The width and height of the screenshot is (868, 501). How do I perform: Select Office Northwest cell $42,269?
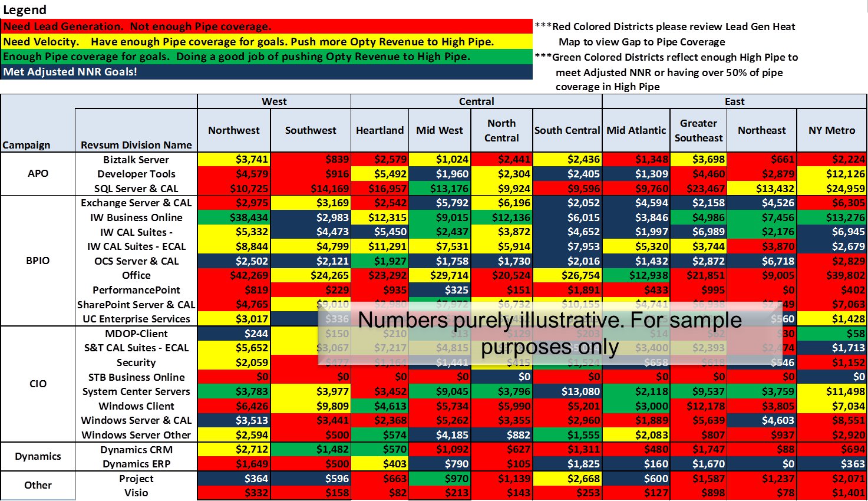(x=234, y=275)
